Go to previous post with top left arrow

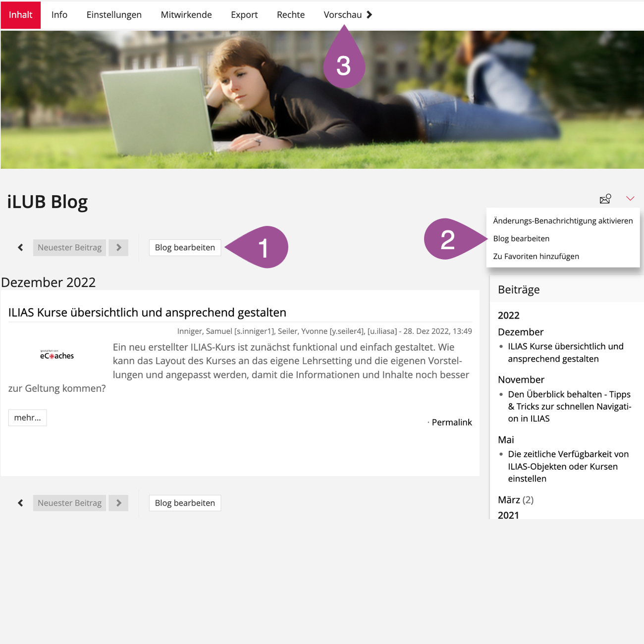[x=20, y=247]
